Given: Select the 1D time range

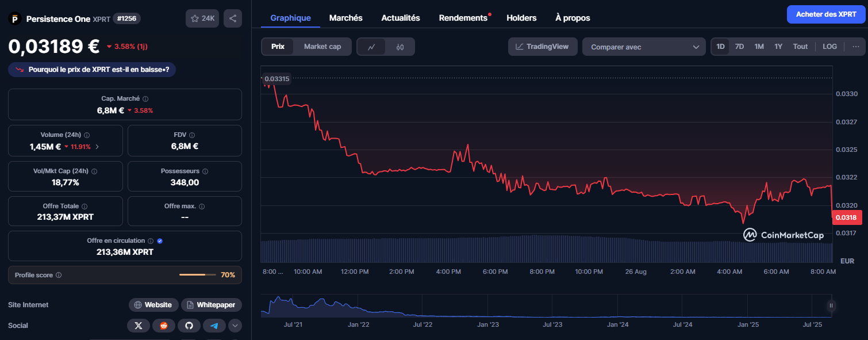Looking at the screenshot, I should 720,47.
